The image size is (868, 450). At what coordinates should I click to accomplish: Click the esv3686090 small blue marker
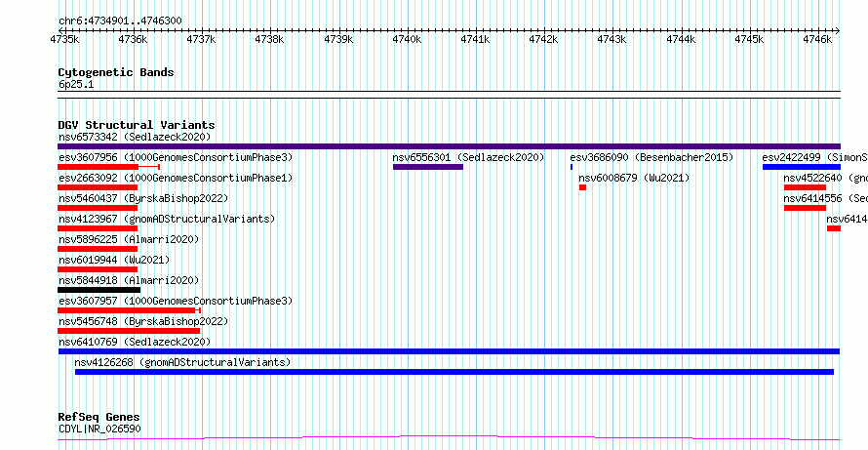[x=572, y=167]
